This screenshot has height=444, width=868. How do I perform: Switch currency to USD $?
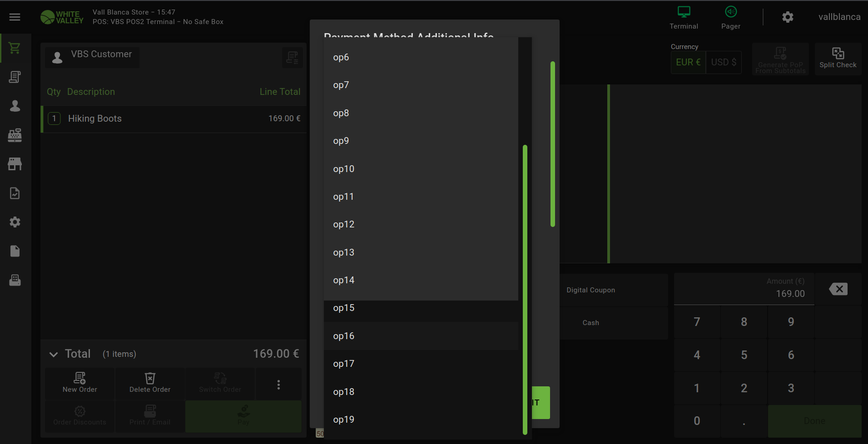pos(724,62)
